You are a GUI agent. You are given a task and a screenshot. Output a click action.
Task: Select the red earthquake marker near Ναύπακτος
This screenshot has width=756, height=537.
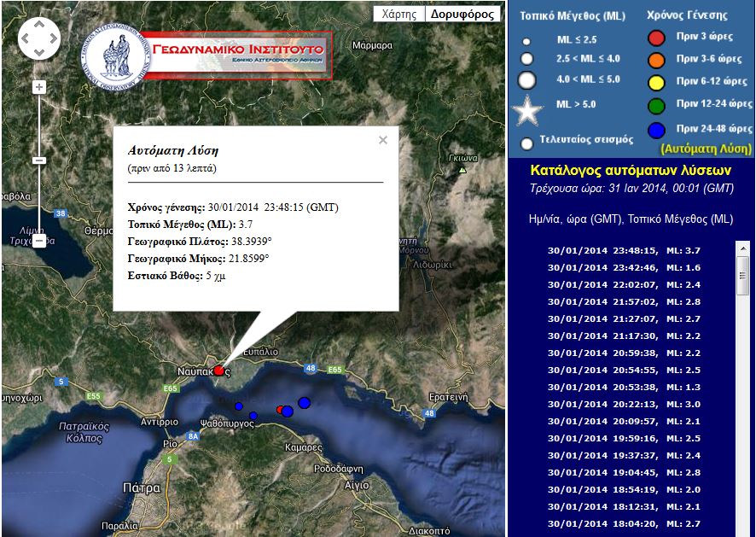coord(221,371)
